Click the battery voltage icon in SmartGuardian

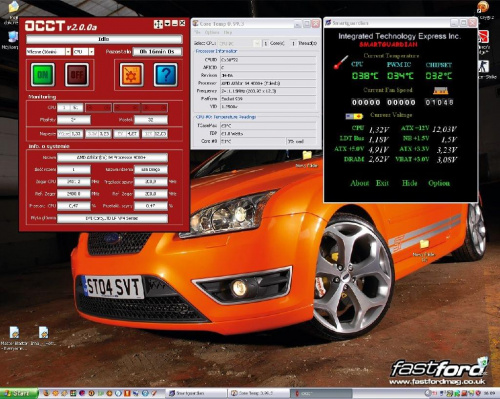tap(354, 116)
